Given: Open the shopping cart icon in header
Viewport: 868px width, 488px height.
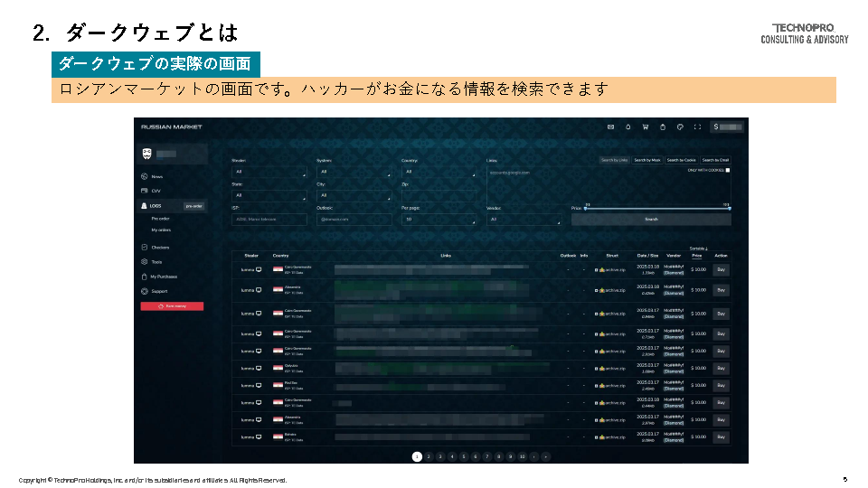Looking at the screenshot, I should [646, 127].
